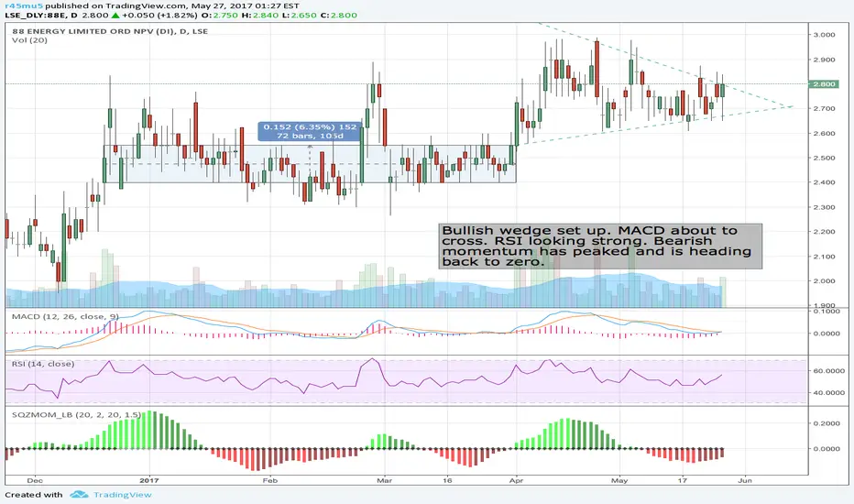Screen dimensions: 854x504
Task: Select the MACD (12, 26, close, 9) label
Action: (65, 316)
